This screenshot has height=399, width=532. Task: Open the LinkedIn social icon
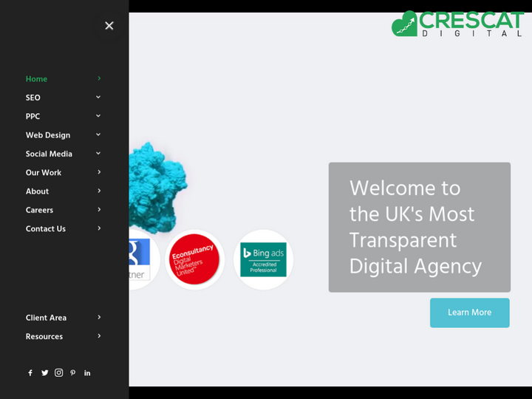[x=87, y=373]
